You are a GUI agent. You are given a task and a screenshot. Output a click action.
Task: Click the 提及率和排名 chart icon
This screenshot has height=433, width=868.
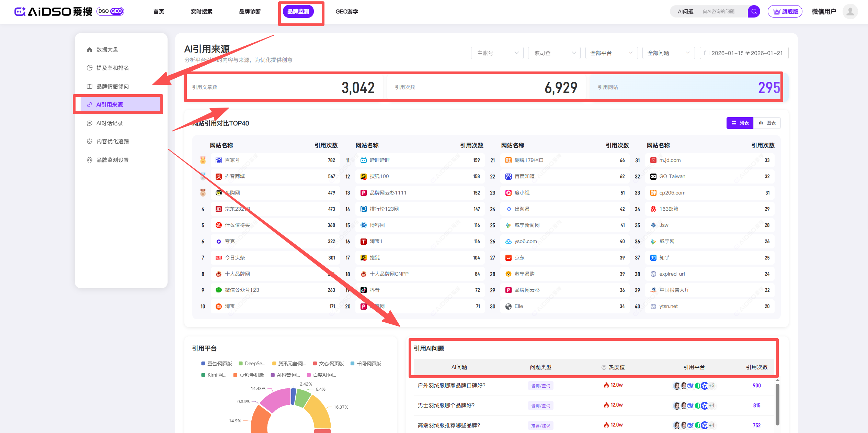coord(90,68)
